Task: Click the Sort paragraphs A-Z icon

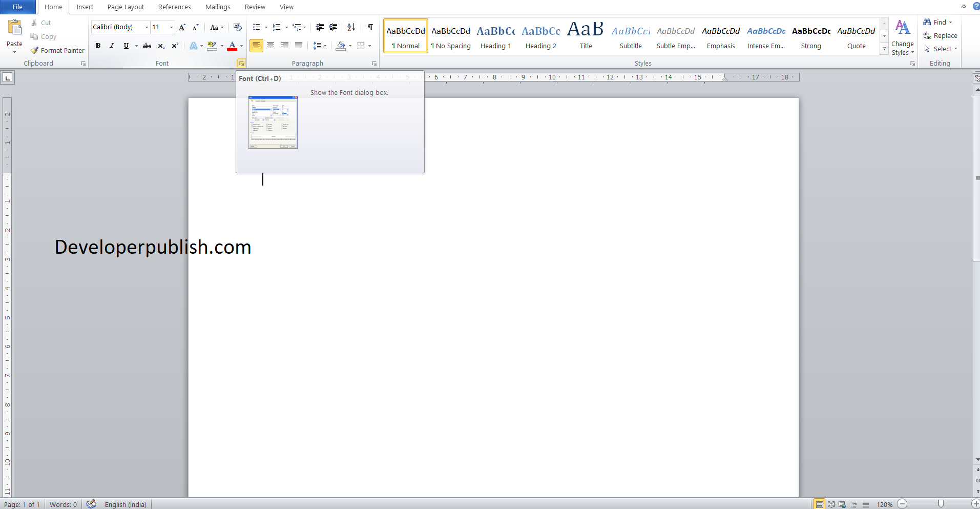Action: pyautogui.click(x=351, y=27)
